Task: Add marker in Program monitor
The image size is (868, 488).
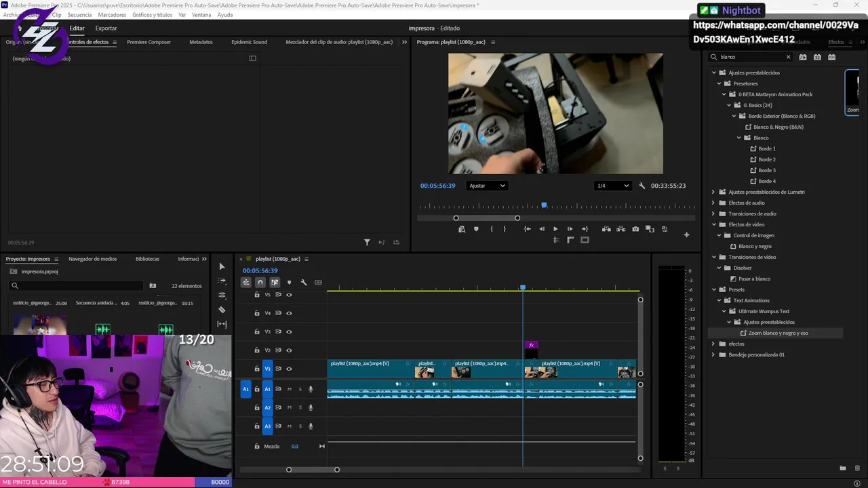Action: coord(476,229)
